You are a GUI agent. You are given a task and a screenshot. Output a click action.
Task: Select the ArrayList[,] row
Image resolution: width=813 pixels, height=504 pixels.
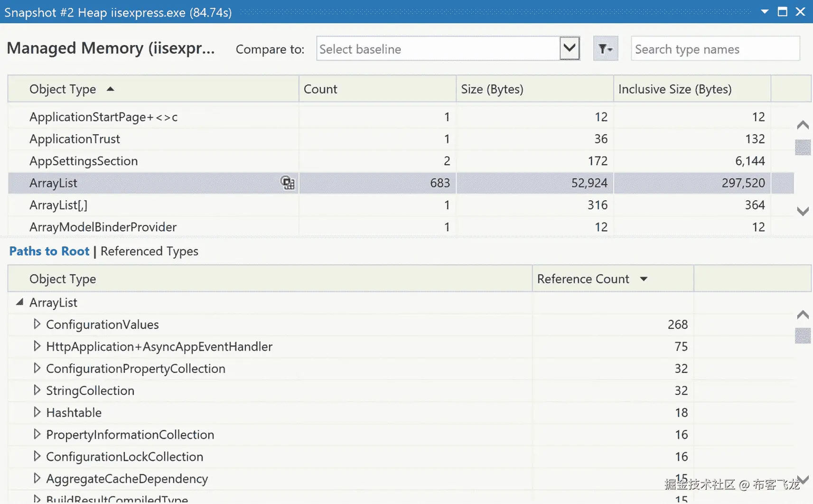pos(401,205)
